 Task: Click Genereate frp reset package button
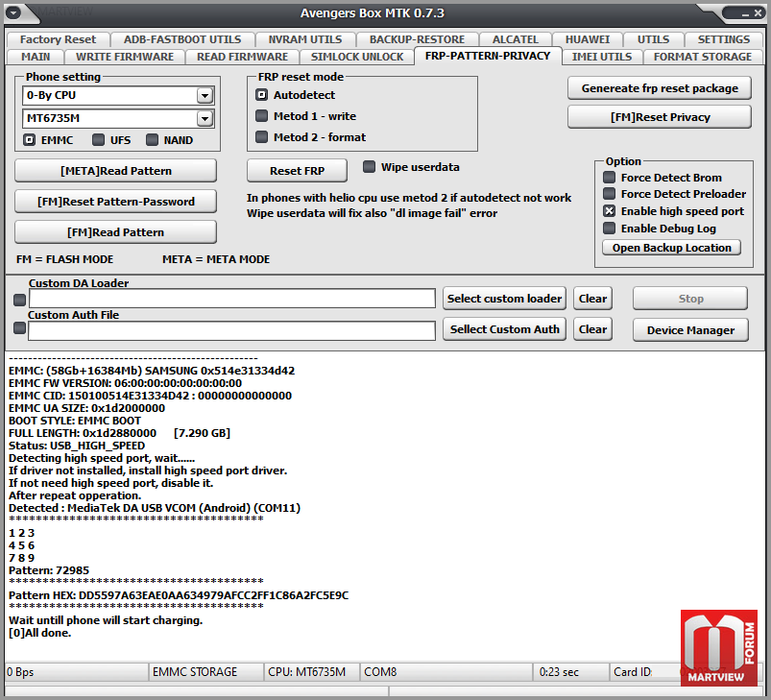click(x=660, y=88)
